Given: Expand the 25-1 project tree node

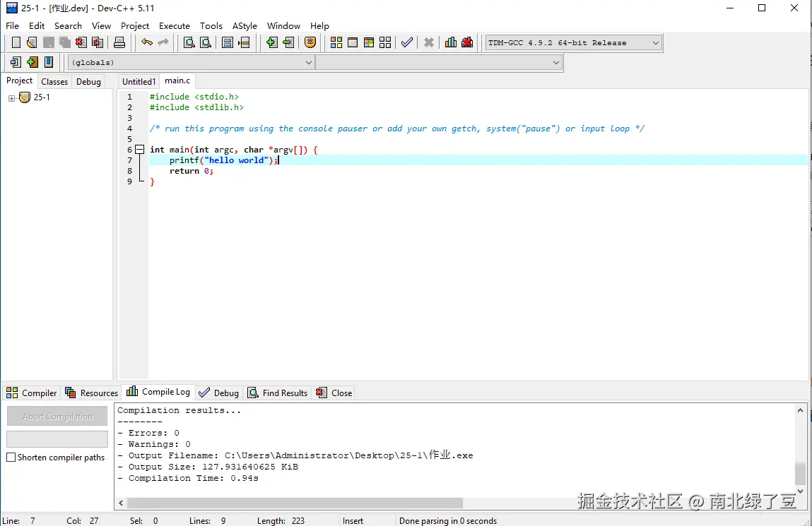Looking at the screenshot, I should coord(11,97).
